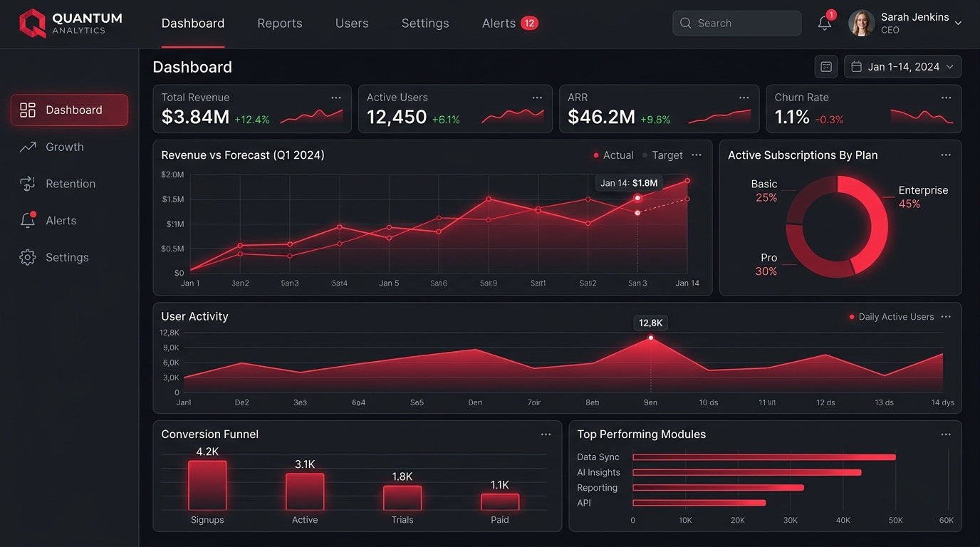Viewport: 980px width, 547px height.
Task: Open the Alerts tab with the 12 badge
Action: 510,24
